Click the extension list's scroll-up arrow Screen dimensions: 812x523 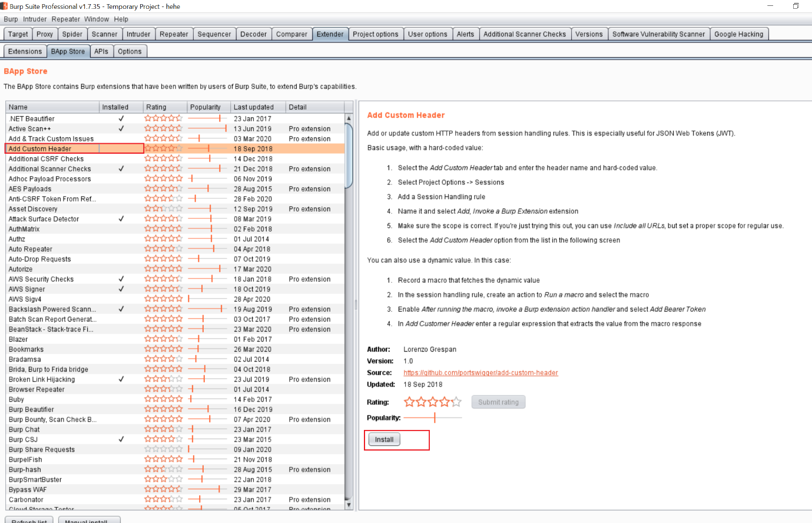click(349, 118)
